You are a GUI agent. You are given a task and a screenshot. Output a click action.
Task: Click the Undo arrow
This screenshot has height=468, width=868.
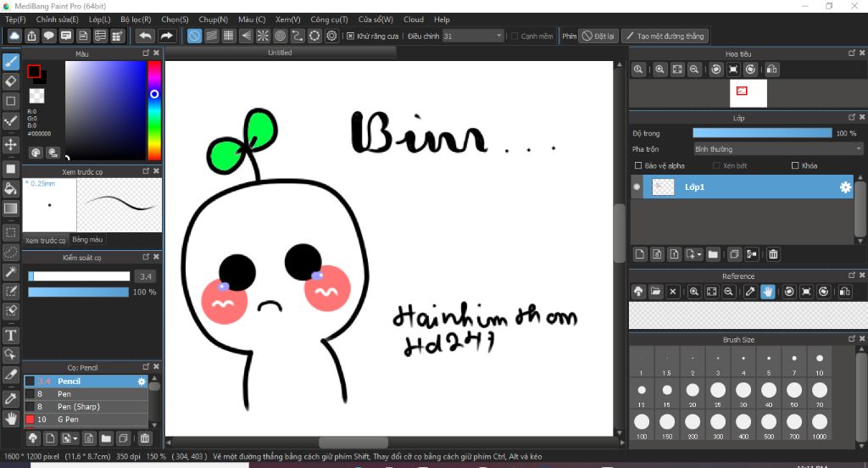pos(145,36)
